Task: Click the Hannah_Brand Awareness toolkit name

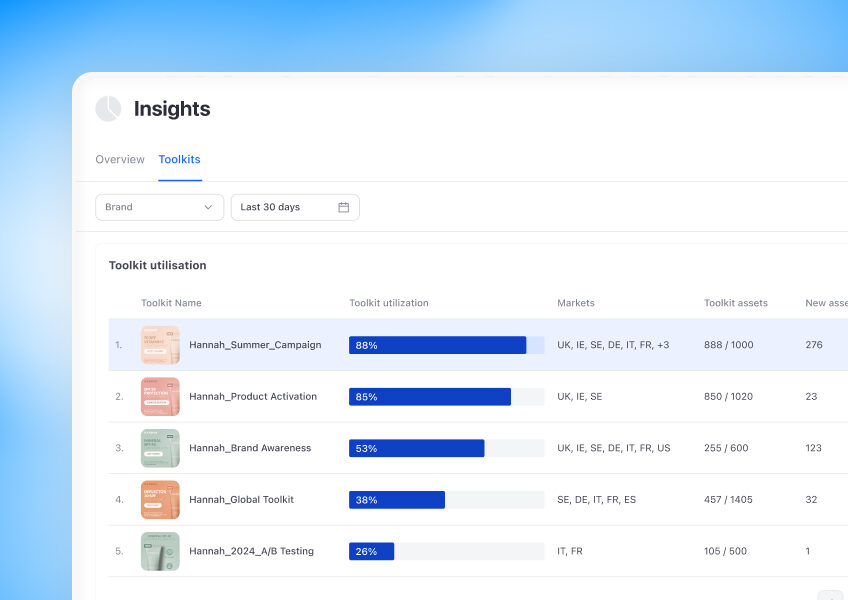Action: tap(250, 448)
